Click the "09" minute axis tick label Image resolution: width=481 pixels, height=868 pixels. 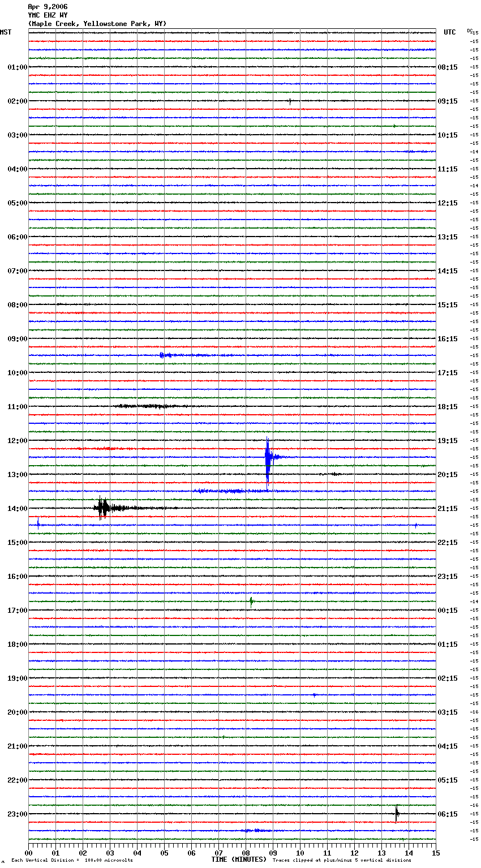click(x=273, y=853)
